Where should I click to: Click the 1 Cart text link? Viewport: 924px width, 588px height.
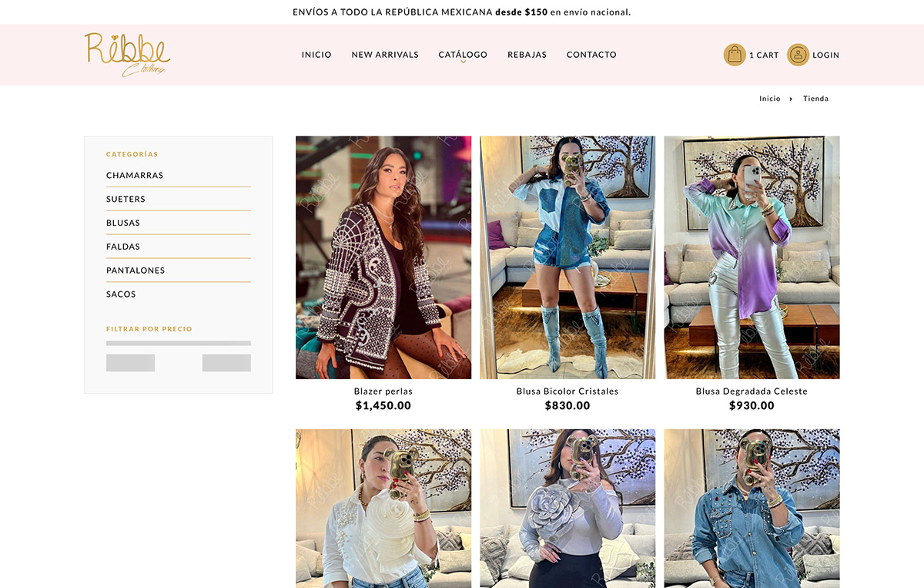click(764, 55)
